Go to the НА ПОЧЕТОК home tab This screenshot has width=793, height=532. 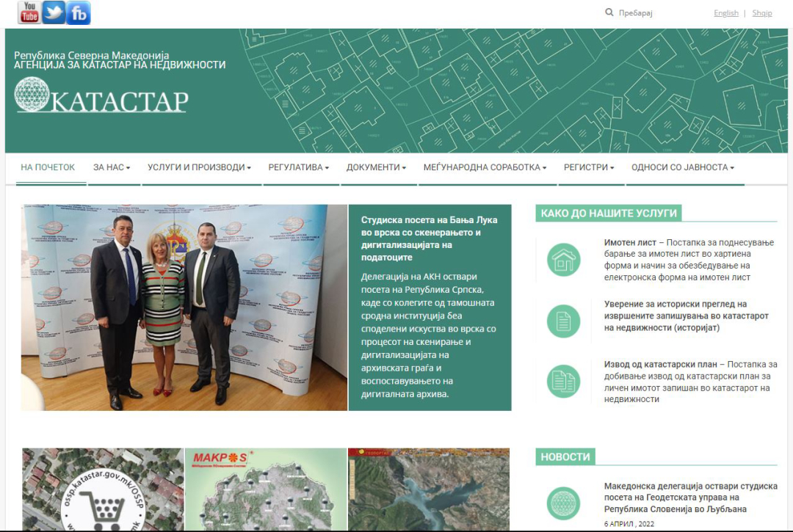48,167
